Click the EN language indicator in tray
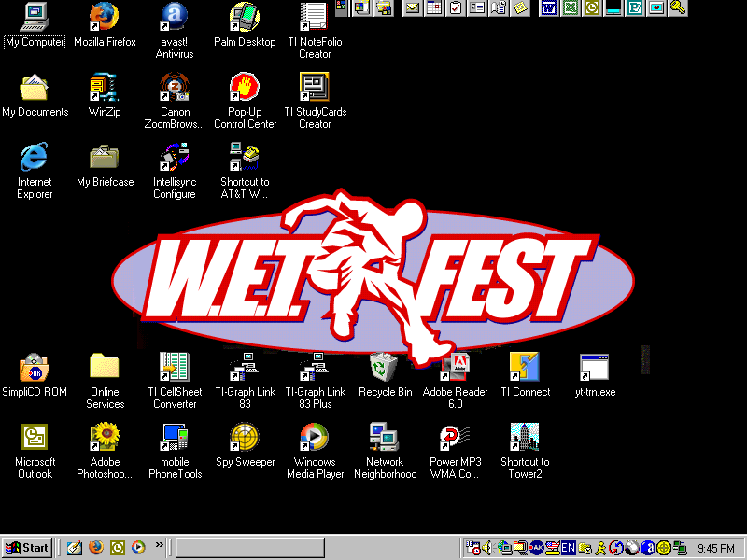 click(x=569, y=548)
